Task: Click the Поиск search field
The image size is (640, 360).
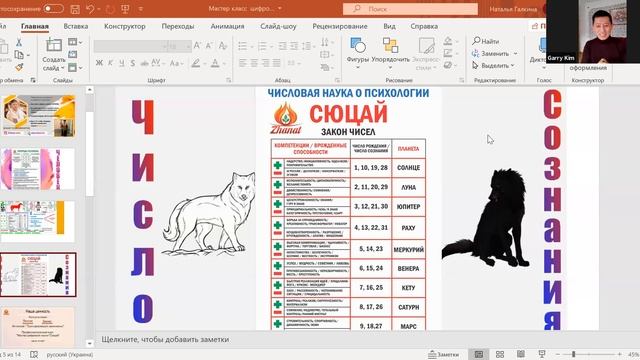Action: (410, 9)
